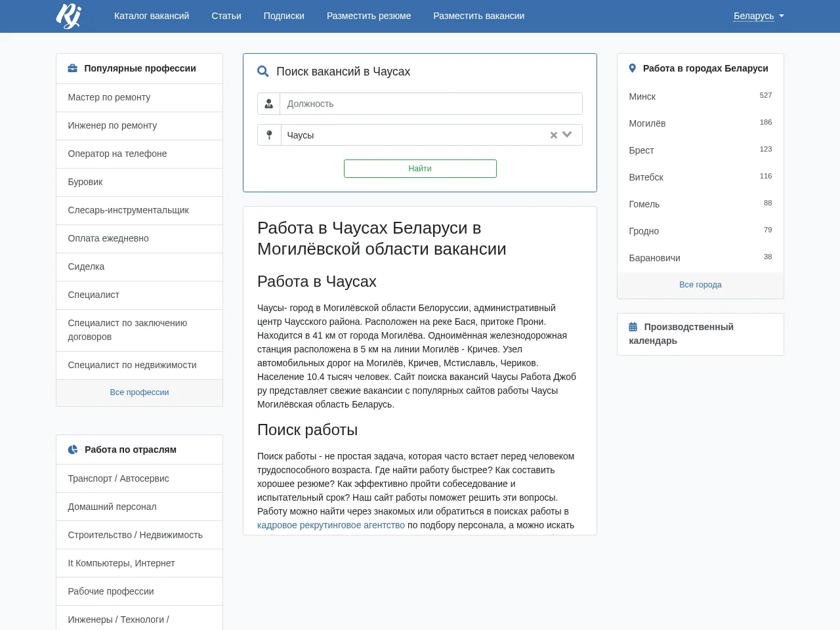Open jobs in Брест
Screen dimensions: 840x630
point(641,150)
